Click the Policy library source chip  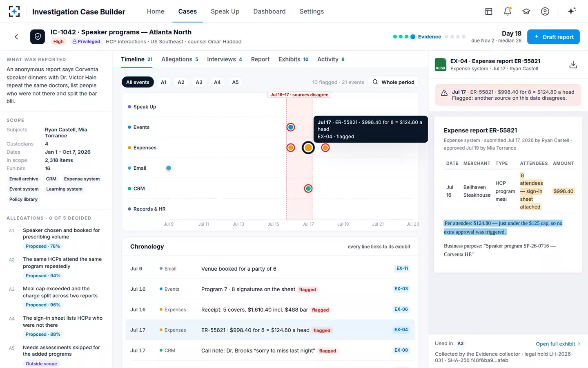23,200
